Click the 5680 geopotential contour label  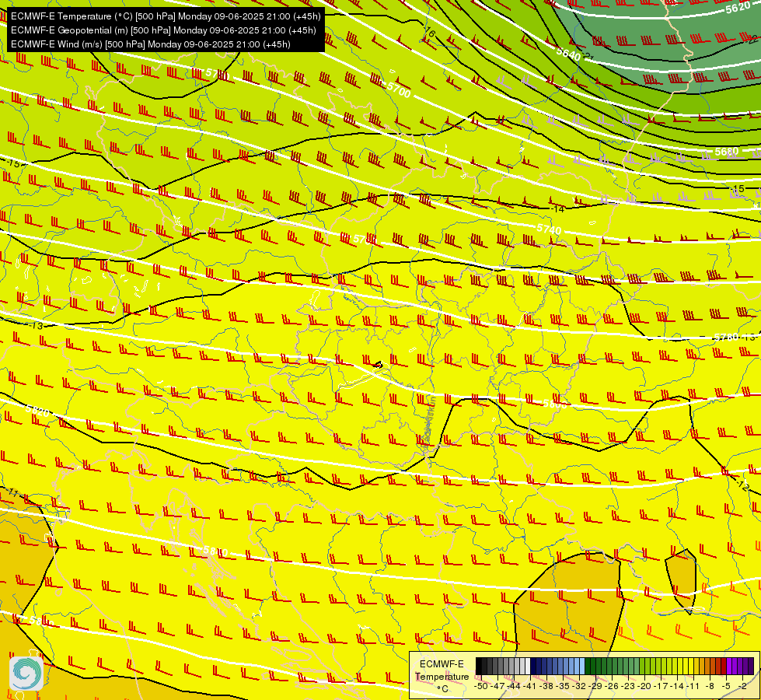[x=727, y=152]
